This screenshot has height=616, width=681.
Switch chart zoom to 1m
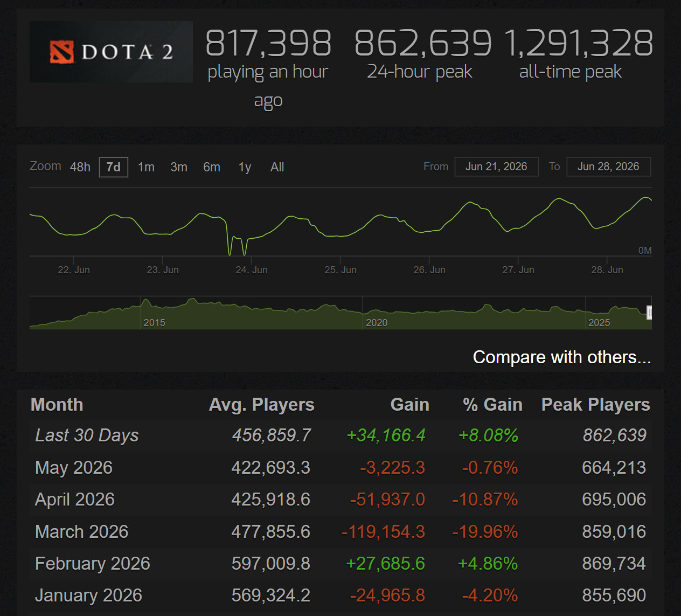pyautogui.click(x=146, y=167)
